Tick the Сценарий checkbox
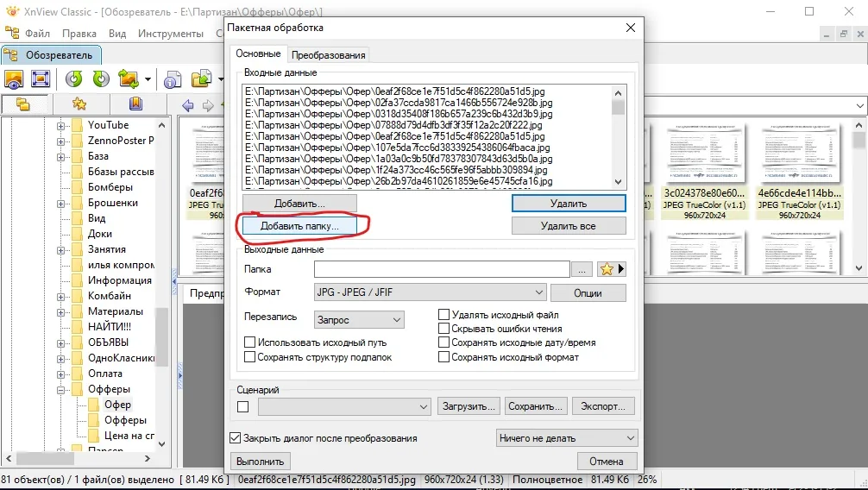 pos(242,406)
